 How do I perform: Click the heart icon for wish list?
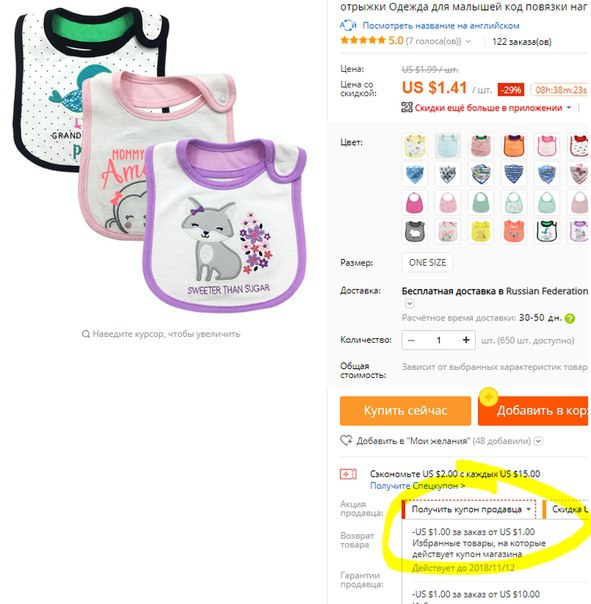346,441
